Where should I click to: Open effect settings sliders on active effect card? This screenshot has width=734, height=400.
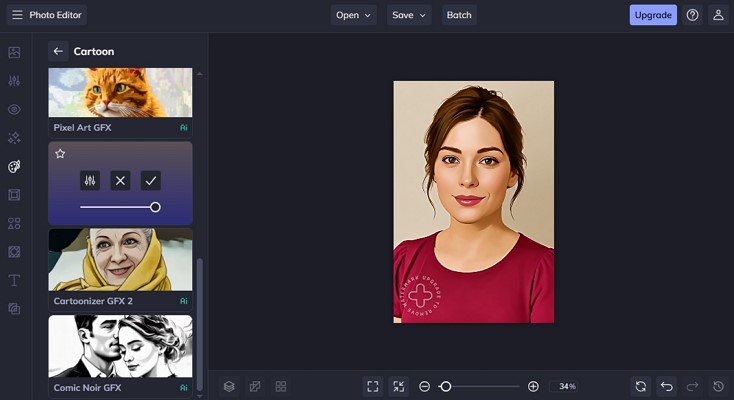click(90, 180)
